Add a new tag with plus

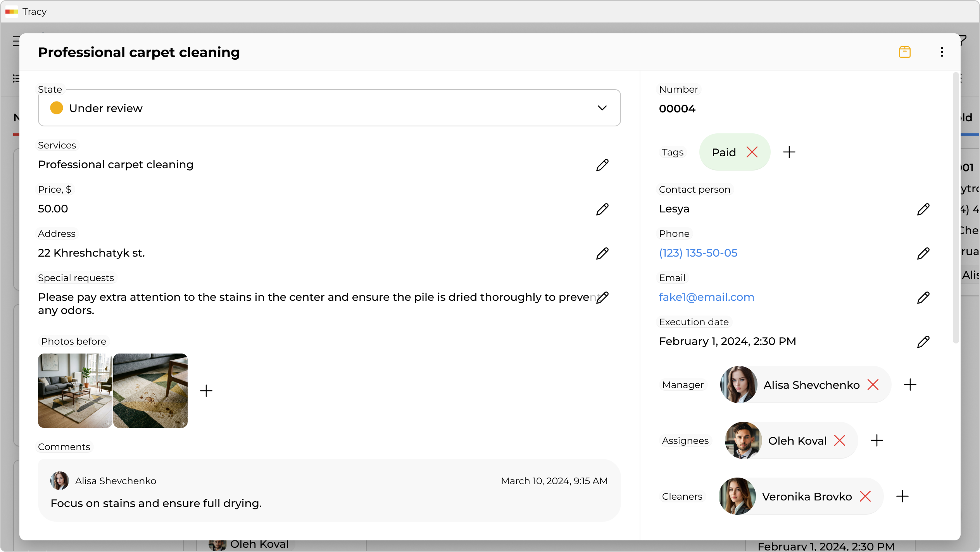point(789,152)
